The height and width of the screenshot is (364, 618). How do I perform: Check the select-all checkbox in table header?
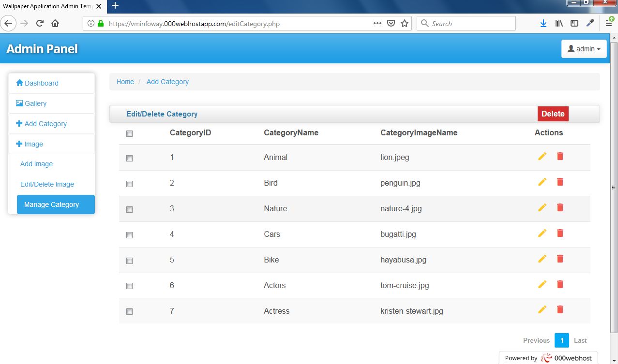(x=129, y=134)
